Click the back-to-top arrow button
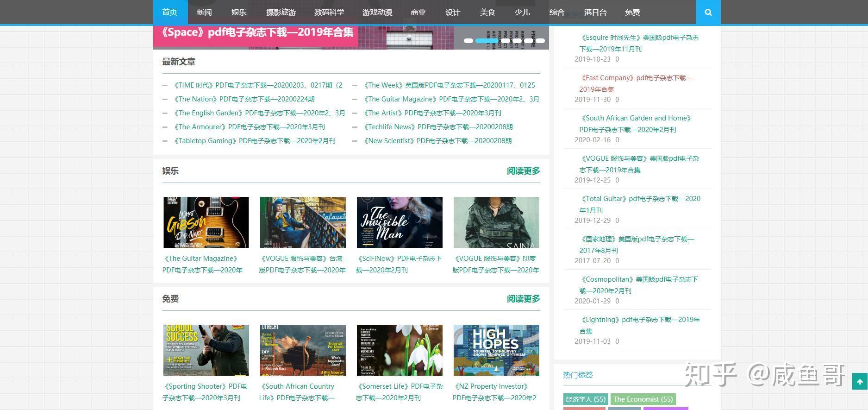Screen dimensions: 868x410 tap(860, 382)
